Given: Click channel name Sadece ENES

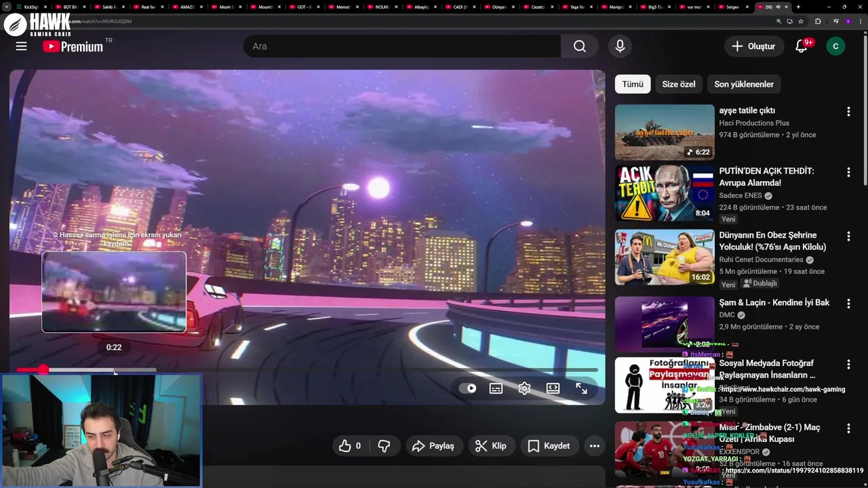Looking at the screenshot, I should 741,195.
